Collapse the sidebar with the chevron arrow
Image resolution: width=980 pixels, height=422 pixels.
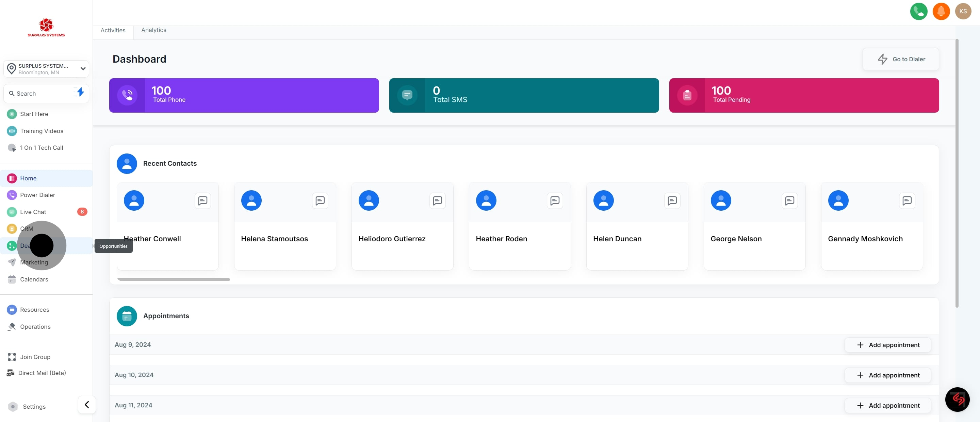[x=87, y=405]
